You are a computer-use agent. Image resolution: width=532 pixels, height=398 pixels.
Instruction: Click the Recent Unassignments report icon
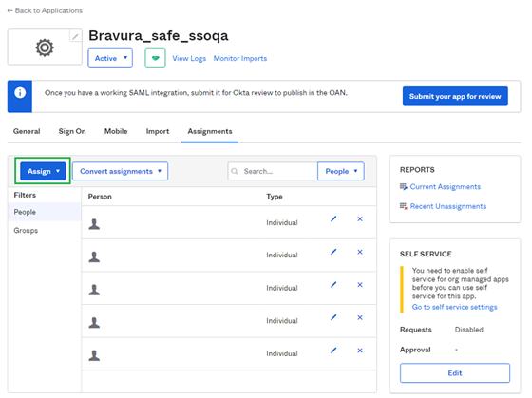(x=404, y=206)
